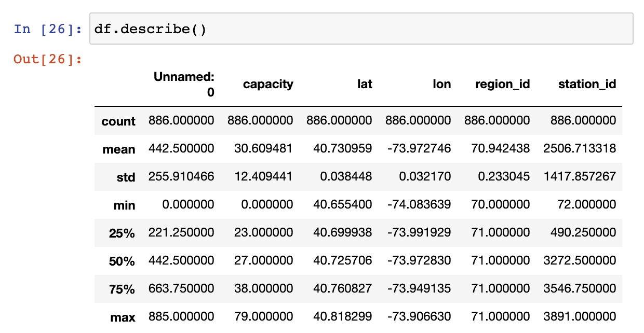
Task: Click the 'Unnamed: 0' column header
Action: [184, 85]
